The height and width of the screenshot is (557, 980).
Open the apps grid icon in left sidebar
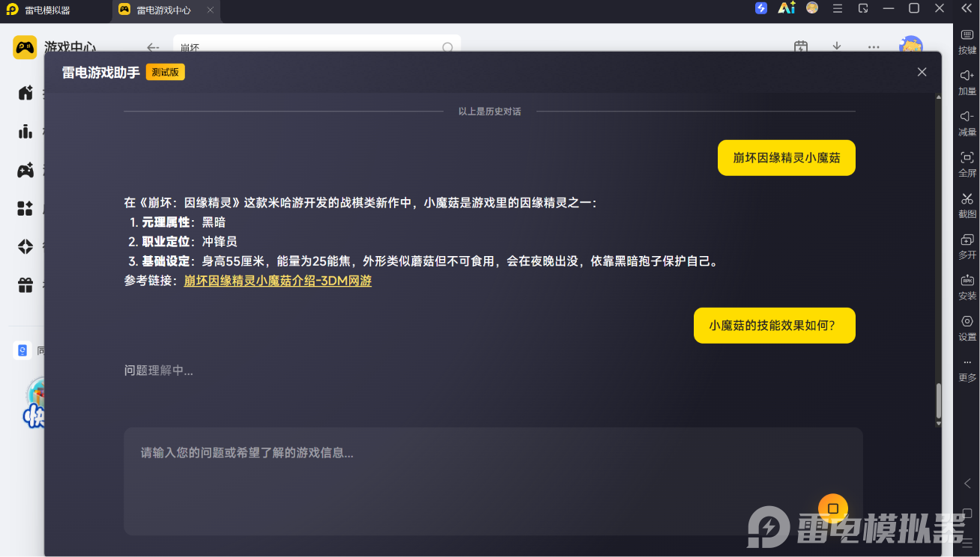click(x=25, y=208)
